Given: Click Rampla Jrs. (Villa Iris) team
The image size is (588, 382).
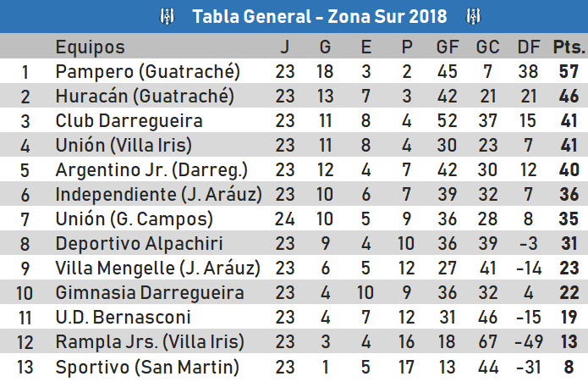Looking at the screenshot, I should 150,341.
